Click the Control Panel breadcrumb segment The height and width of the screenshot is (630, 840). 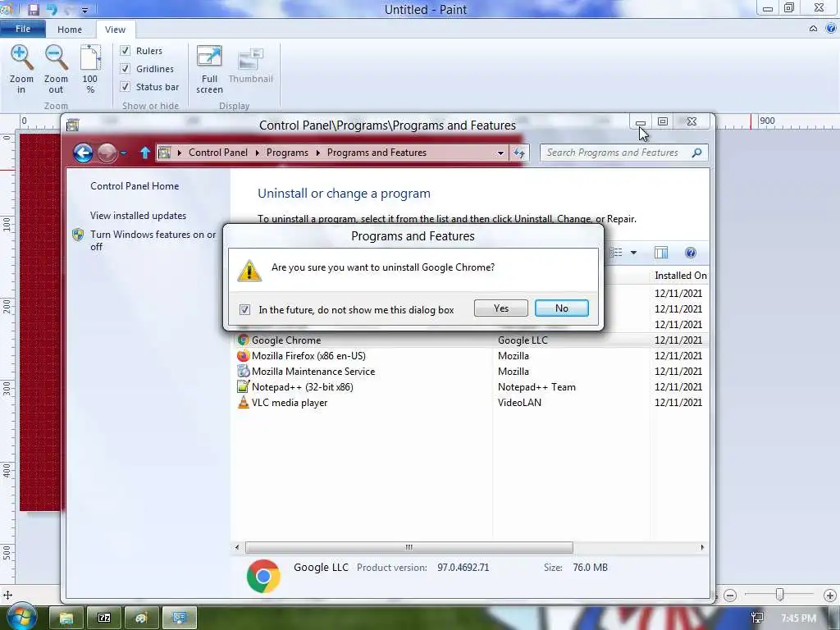(218, 153)
